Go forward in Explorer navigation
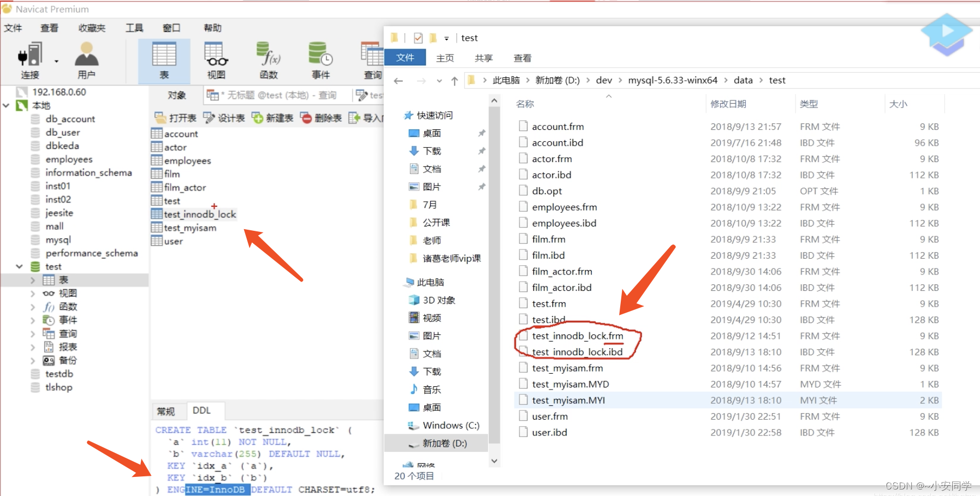980x496 pixels. [421, 81]
